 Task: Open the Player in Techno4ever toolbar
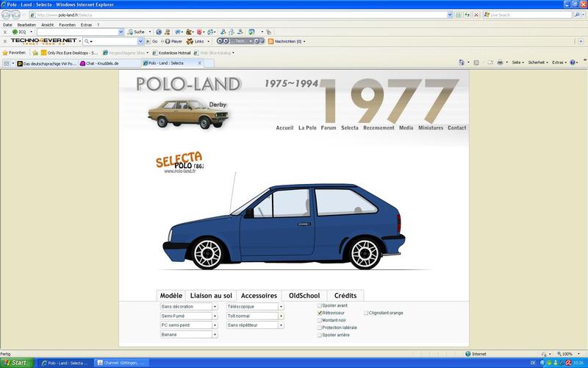[x=174, y=41]
